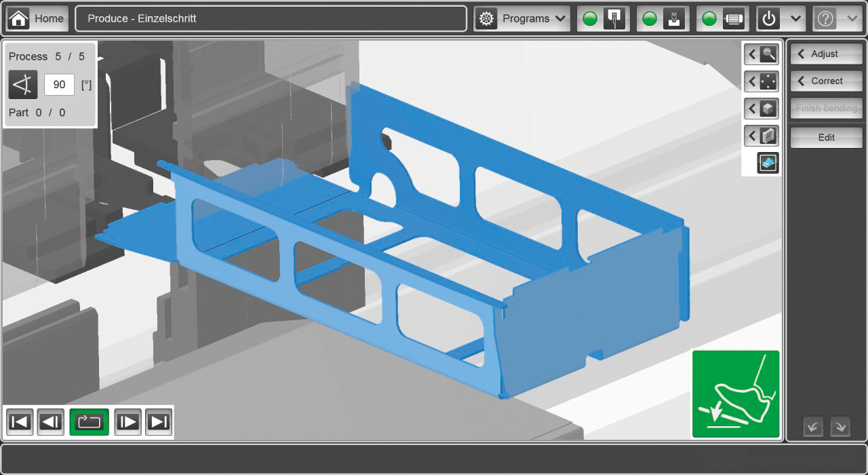Screen dimensions: 868x475
Task: Click the Edit button
Action: [826, 137]
